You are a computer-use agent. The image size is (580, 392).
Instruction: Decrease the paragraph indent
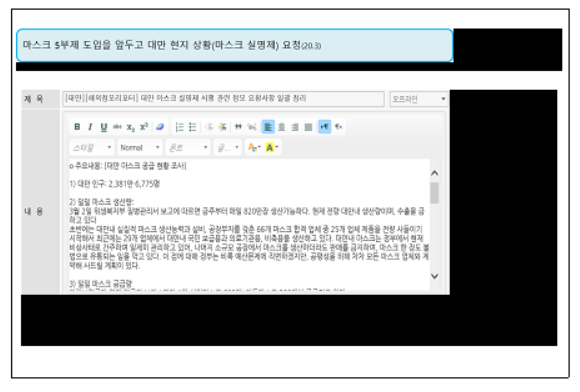[x=209, y=127]
